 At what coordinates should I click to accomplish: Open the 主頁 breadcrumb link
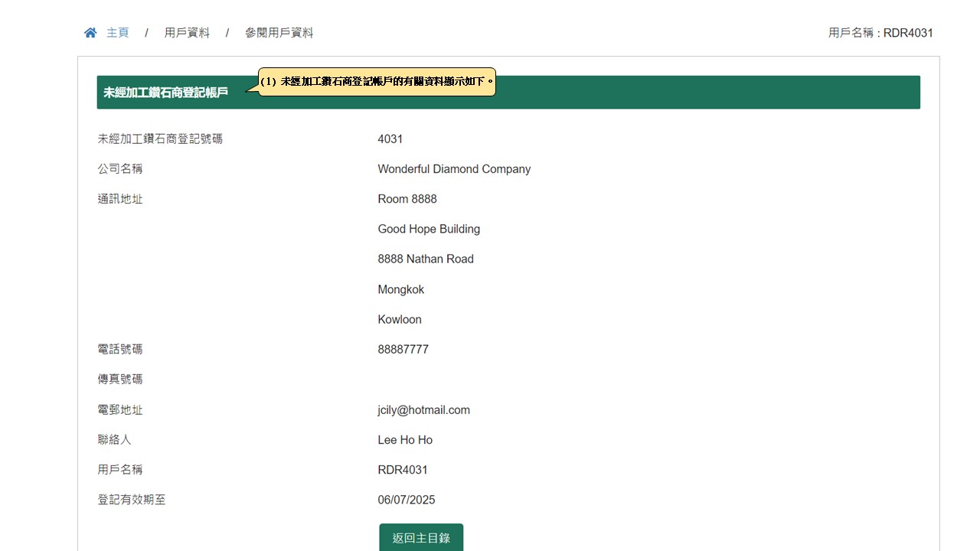coord(117,33)
